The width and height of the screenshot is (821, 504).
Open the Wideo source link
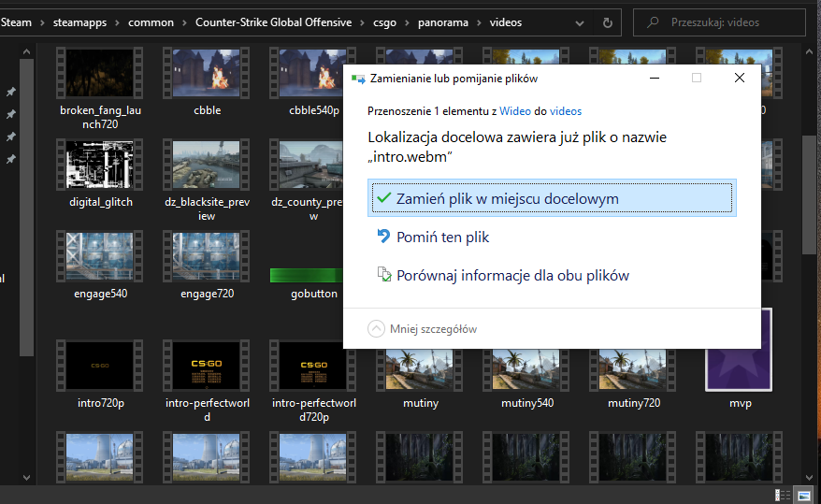515,111
